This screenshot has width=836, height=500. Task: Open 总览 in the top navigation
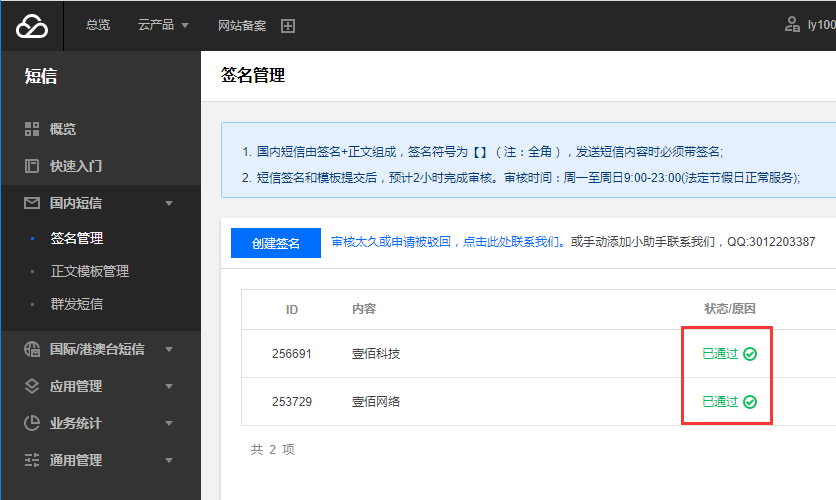(x=98, y=26)
